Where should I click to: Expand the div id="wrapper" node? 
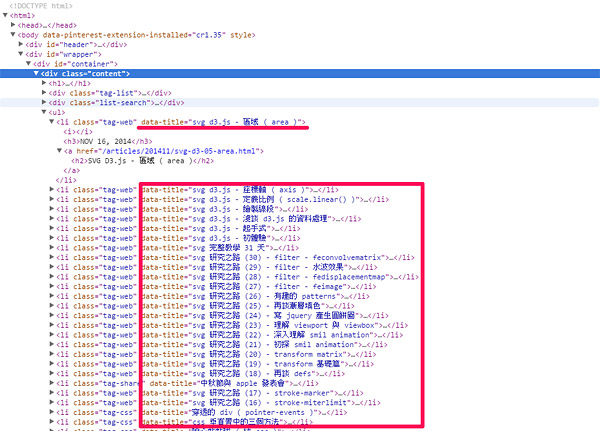click(x=22, y=55)
